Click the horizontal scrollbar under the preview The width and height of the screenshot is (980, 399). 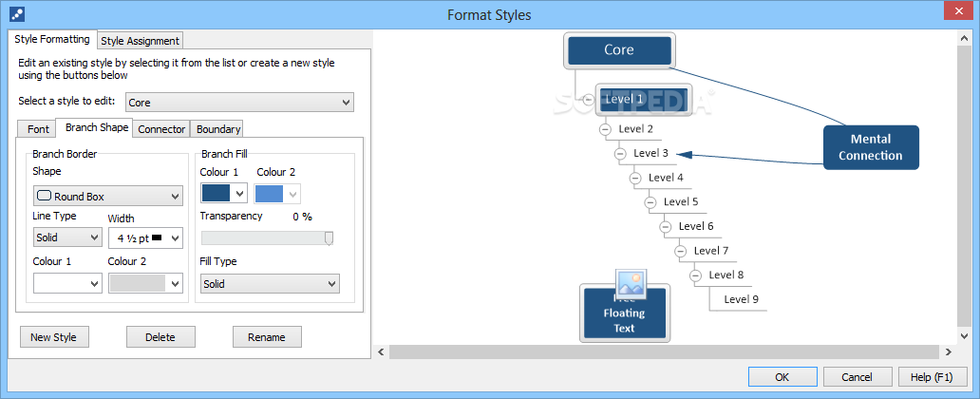tap(665, 351)
